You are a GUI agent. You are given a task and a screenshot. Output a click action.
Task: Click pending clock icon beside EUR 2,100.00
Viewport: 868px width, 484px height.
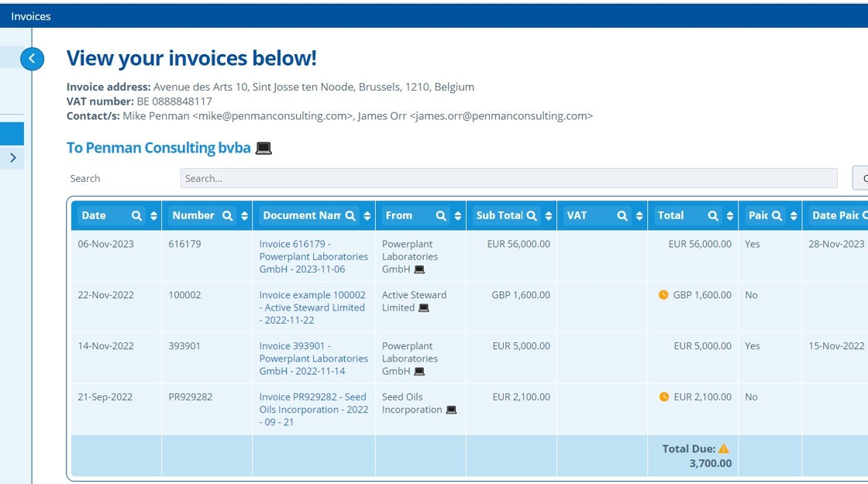pyautogui.click(x=663, y=396)
